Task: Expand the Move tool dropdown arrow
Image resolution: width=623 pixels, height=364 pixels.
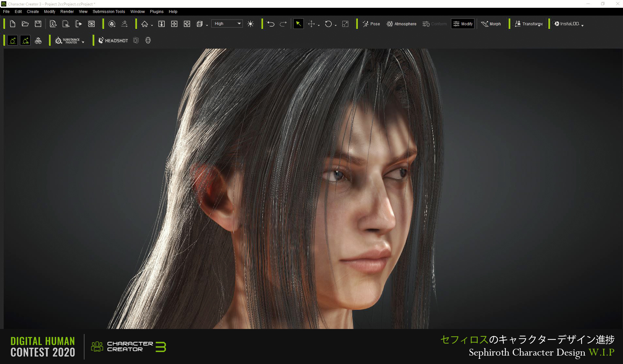Action: point(319,25)
